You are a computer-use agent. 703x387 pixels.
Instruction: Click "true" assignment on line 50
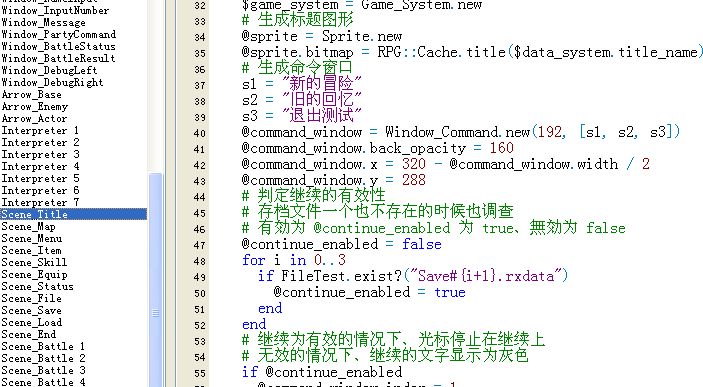tap(450, 292)
